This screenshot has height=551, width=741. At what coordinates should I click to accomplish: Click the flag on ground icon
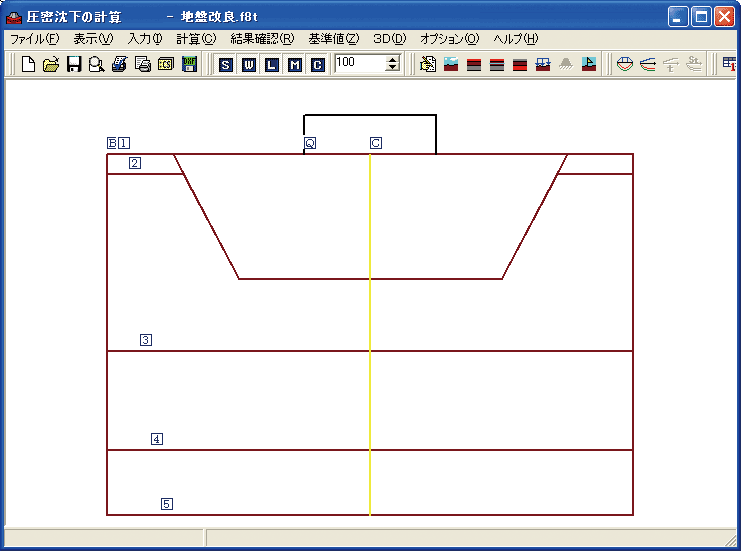coord(589,64)
